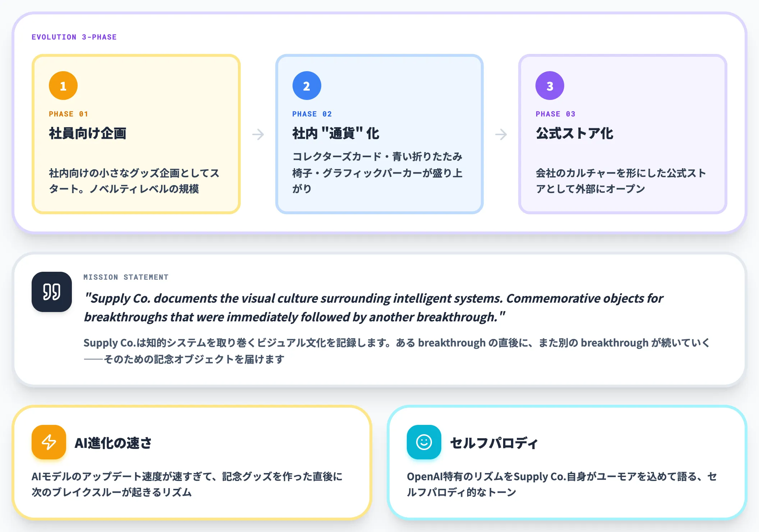This screenshot has height=532, width=759.
Task: Click the teal smiley face icon
Action: point(424,442)
